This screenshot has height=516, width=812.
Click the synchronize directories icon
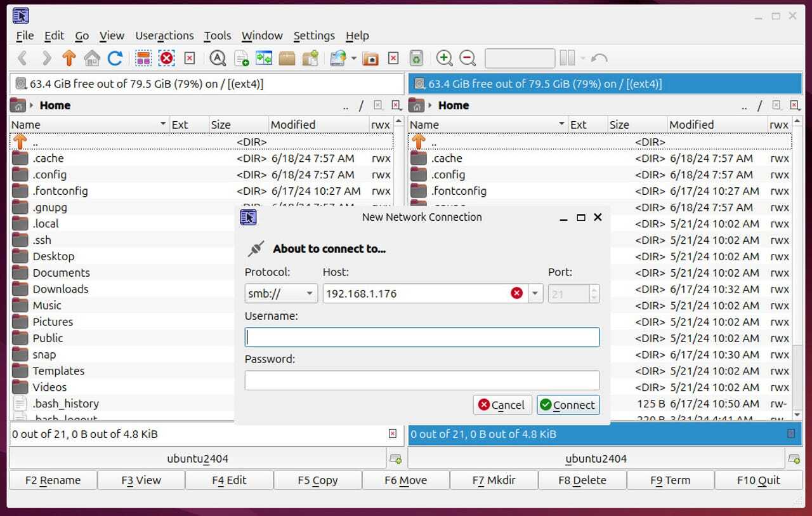click(x=264, y=58)
